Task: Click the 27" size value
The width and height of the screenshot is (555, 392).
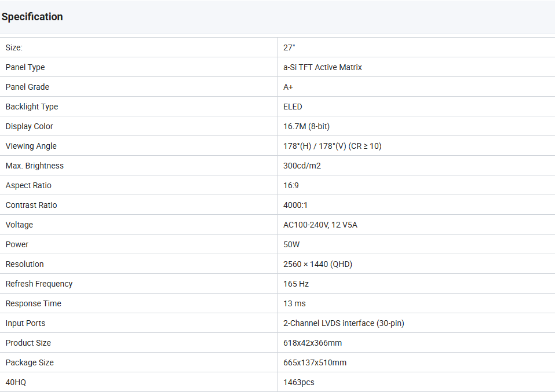Action: (x=289, y=47)
